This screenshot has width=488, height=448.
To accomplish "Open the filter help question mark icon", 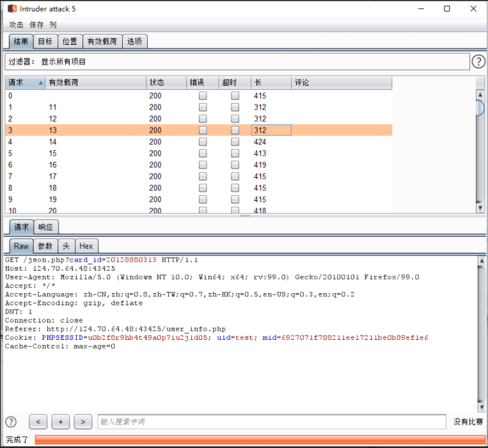I will pos(478,61).
